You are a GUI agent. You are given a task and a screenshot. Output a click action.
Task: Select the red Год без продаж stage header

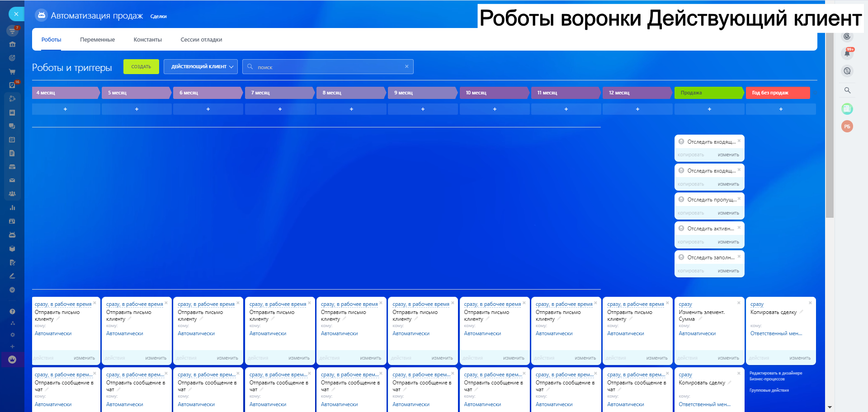point(778,93)
